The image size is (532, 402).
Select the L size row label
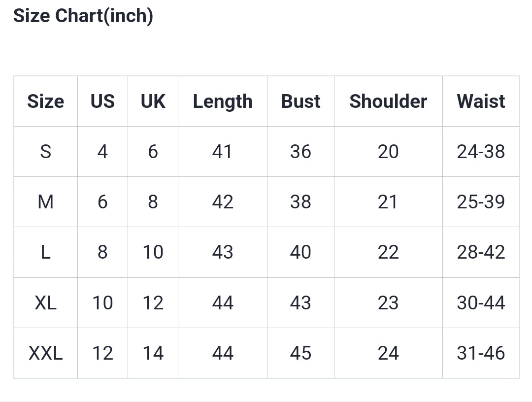coord(45,252)
